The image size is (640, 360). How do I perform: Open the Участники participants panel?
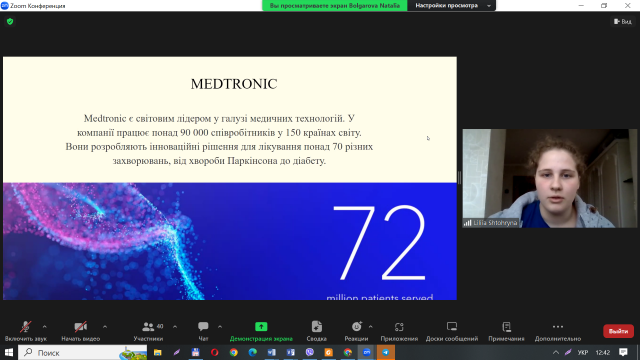tap(148, 331)
